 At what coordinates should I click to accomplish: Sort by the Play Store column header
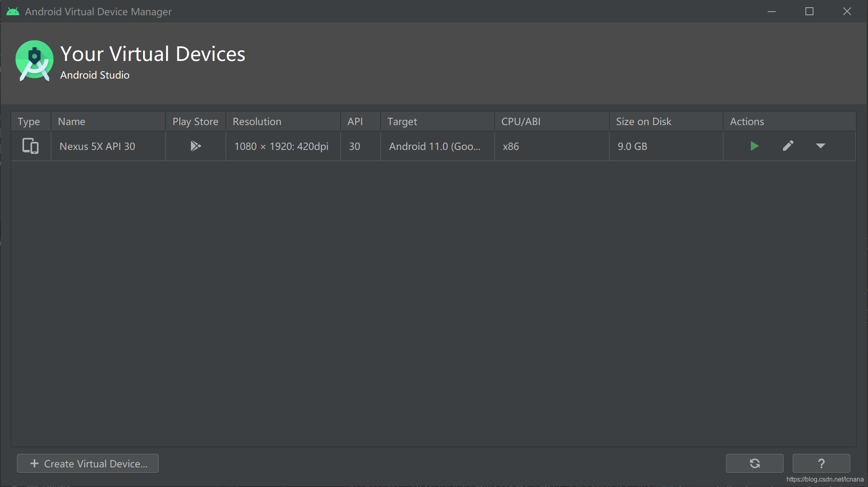[x=196, y=121]
